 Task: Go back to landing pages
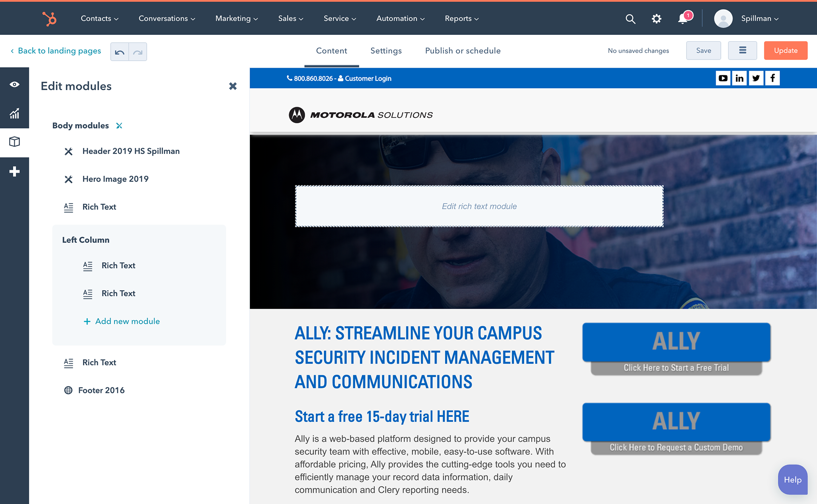pos(56,51)
